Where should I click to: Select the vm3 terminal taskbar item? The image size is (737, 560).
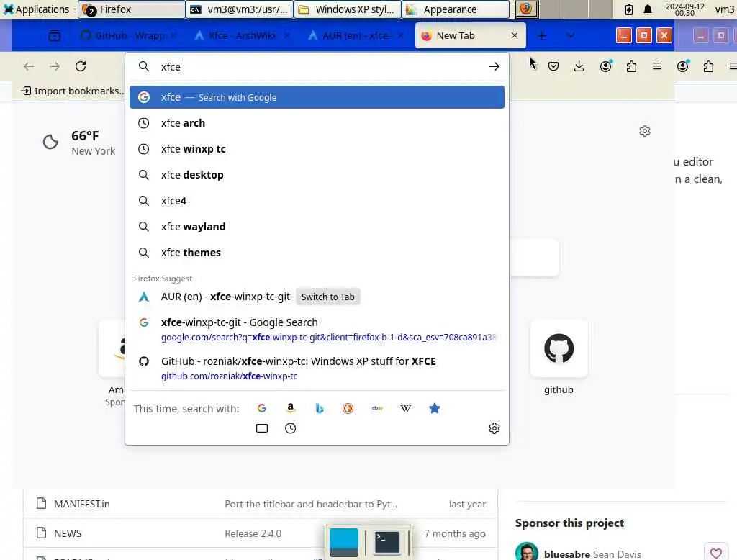tap(240, 9)
